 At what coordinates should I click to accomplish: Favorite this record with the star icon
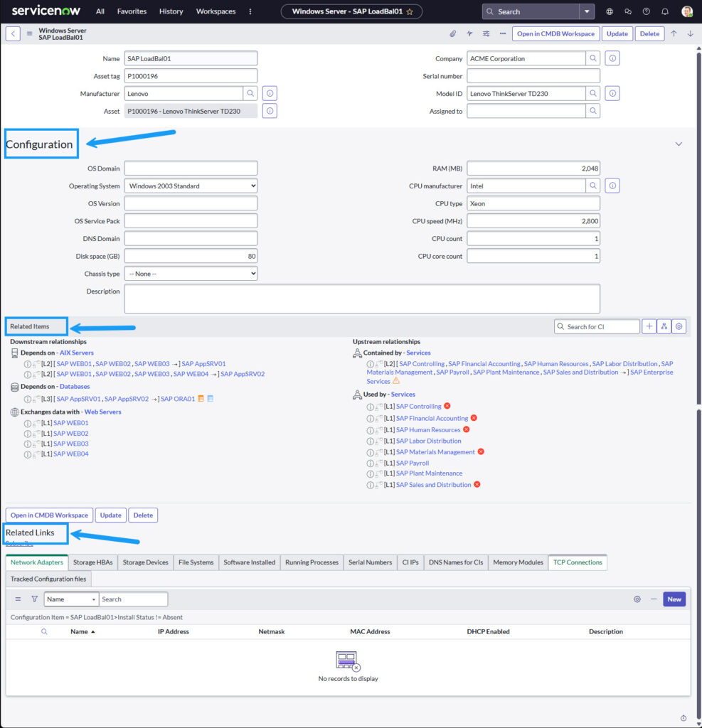[410, 11]
